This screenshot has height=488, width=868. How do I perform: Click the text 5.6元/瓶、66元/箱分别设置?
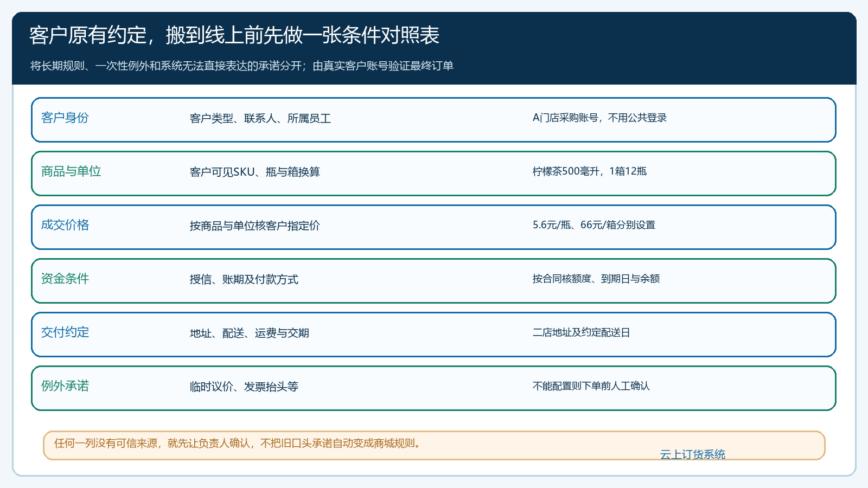(594, 225)
